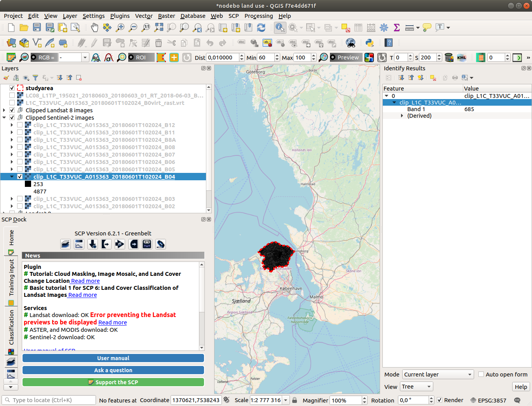Click the black 253 color swatch
Viewport: 532px width, 406px height.
pos(28,184)
